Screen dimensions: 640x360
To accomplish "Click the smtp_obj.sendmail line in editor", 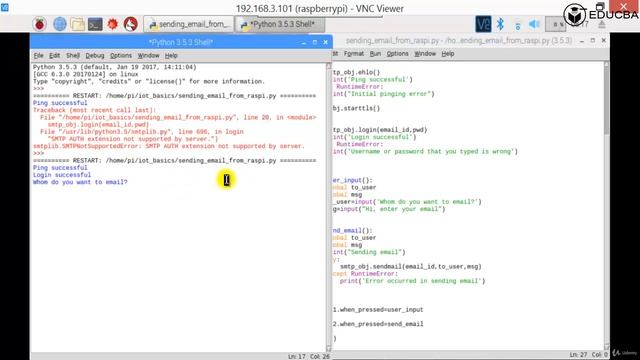I will pyautogui.click(x=411, y=267).
